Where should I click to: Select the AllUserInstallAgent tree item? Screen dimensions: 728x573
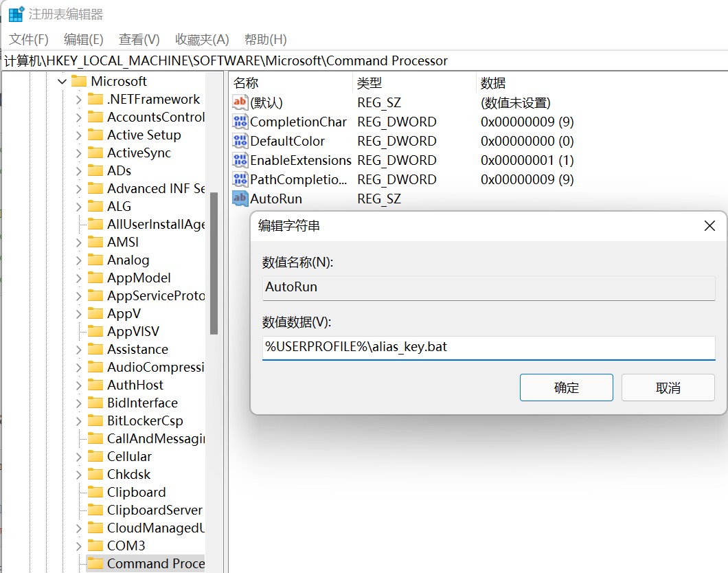coord(156,224)
